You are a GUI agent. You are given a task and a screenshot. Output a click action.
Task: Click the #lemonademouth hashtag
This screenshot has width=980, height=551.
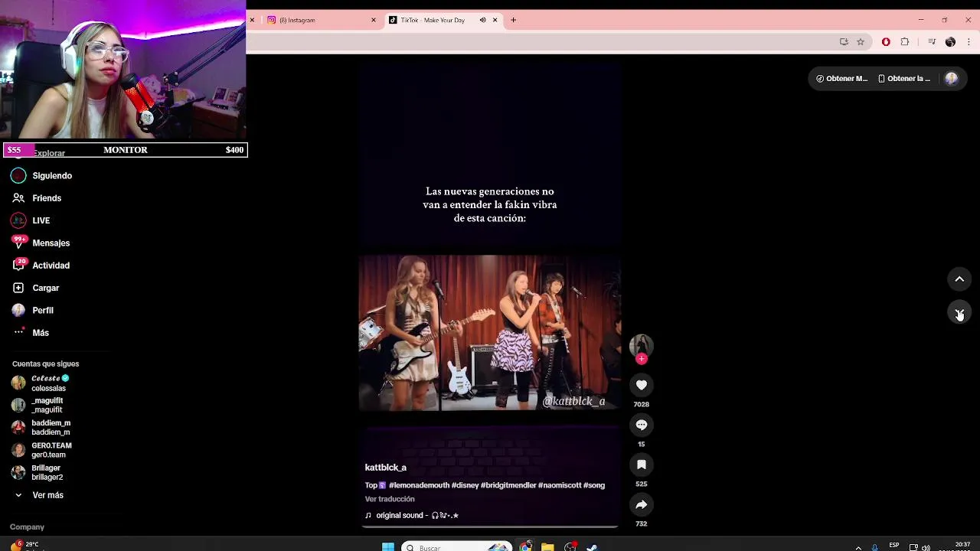[419, 485]
